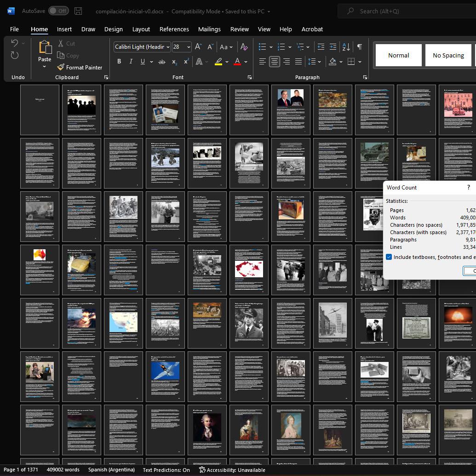Insert a bulleted list
This screenshot has width=476, height=476.
click(x=262, y=47)
